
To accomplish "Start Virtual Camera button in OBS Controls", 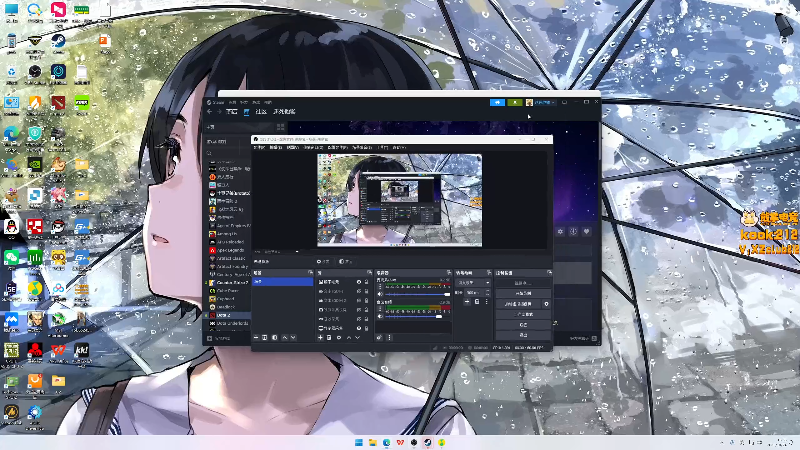I will click(x=518, y=304).
